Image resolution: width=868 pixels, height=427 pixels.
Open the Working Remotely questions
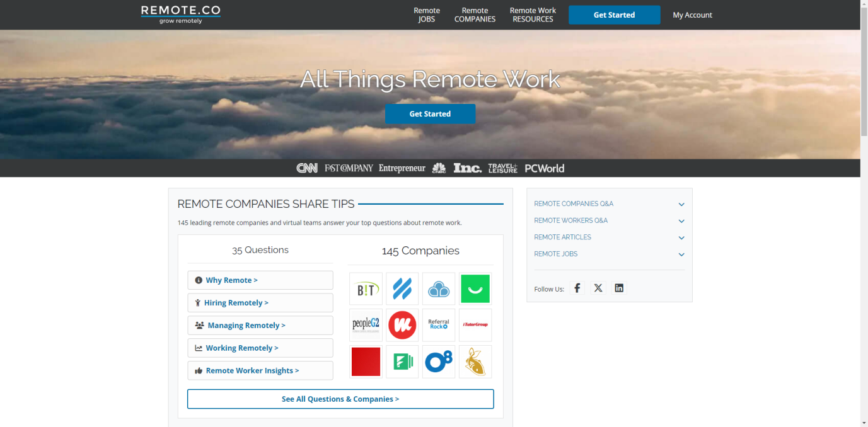point(260,348)
